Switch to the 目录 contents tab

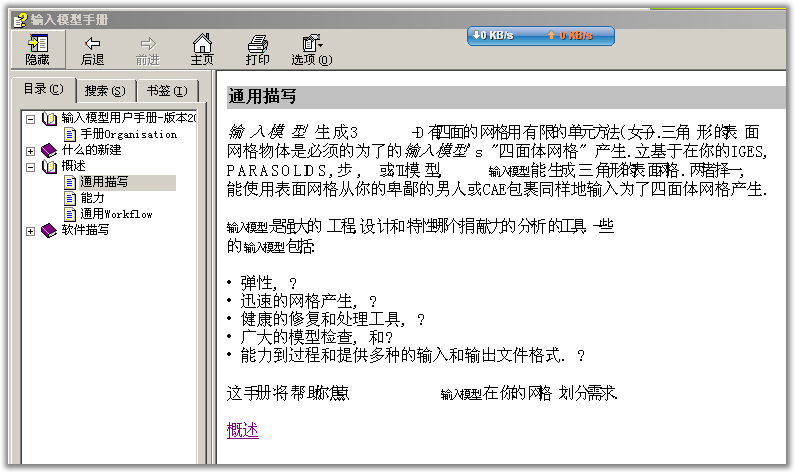[x=44, y=89]
